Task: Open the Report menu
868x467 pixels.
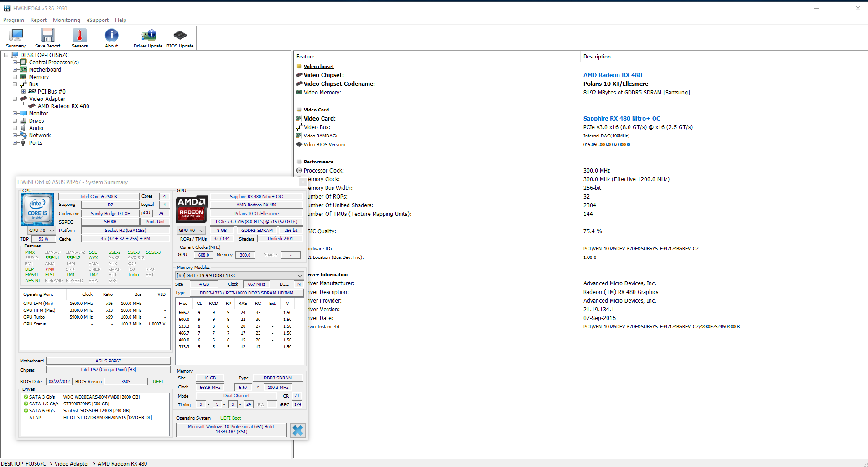Action: click(39, 20)
